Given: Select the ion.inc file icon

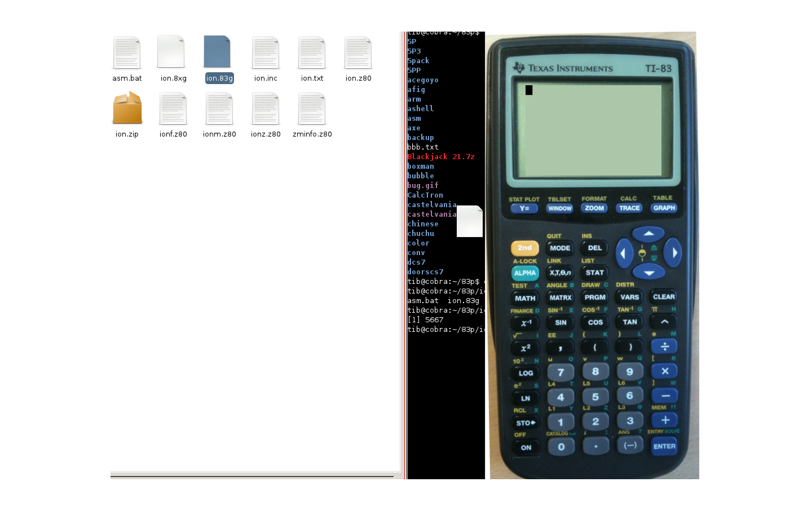Looking at the screenshot, I should (266, 52).
